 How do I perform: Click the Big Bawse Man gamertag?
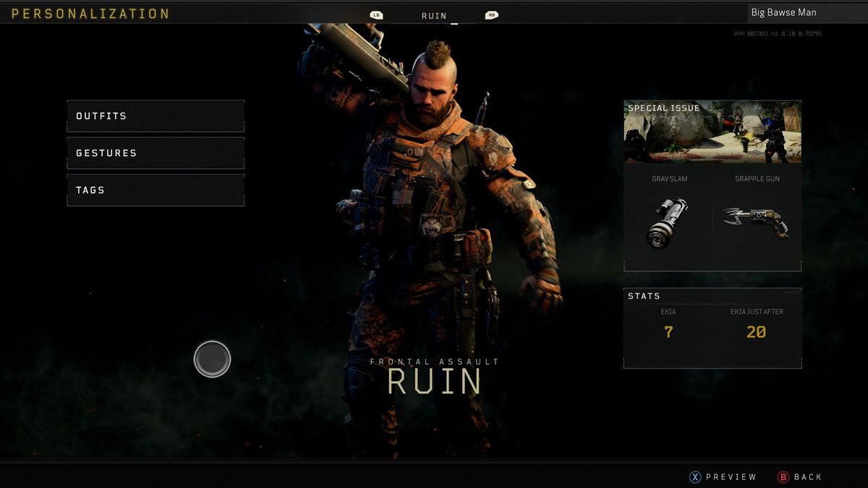pyautogui.click(x=784, y=12)
